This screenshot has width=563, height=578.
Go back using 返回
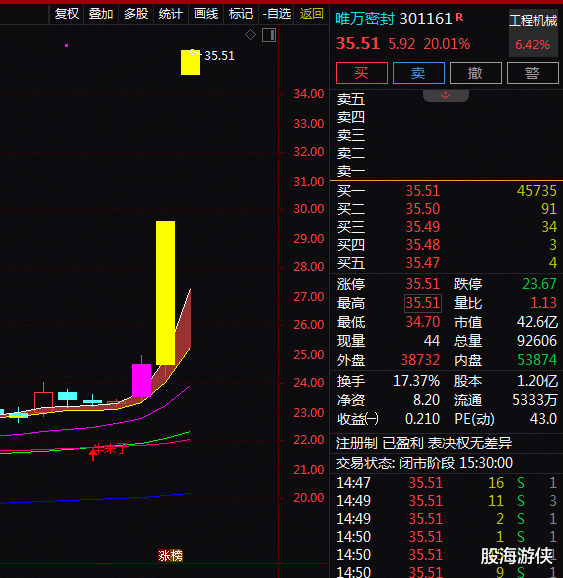coord(312,14)
